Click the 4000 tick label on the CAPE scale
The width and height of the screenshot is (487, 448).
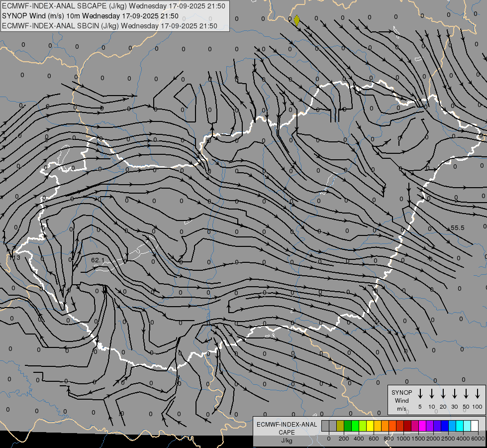(x=463, y=439)
